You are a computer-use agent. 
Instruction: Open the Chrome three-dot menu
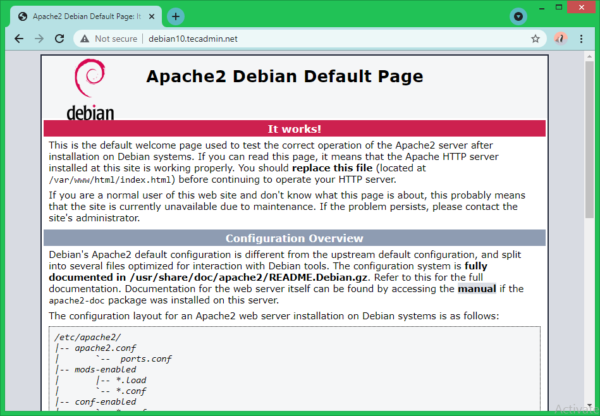pos(583,39)
